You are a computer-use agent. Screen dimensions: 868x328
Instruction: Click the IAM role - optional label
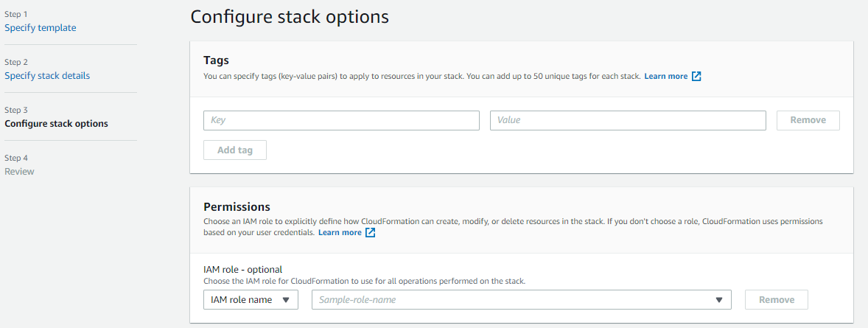[242, 270]
